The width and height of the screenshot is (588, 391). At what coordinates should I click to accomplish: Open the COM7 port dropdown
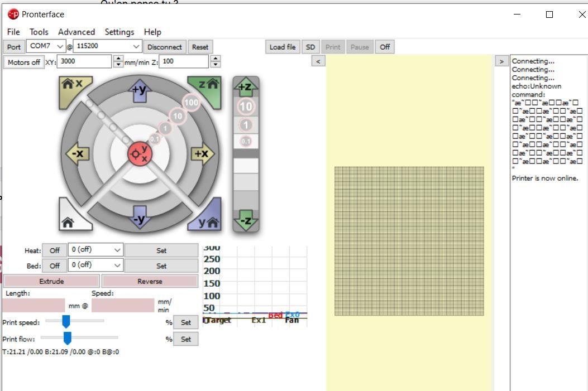[x=46, y=46]
